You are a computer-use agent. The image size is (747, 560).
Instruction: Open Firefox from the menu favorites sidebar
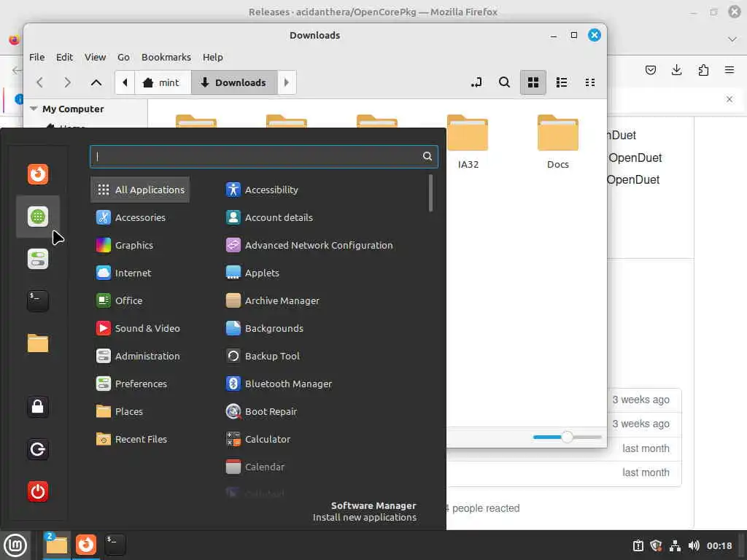38,174
